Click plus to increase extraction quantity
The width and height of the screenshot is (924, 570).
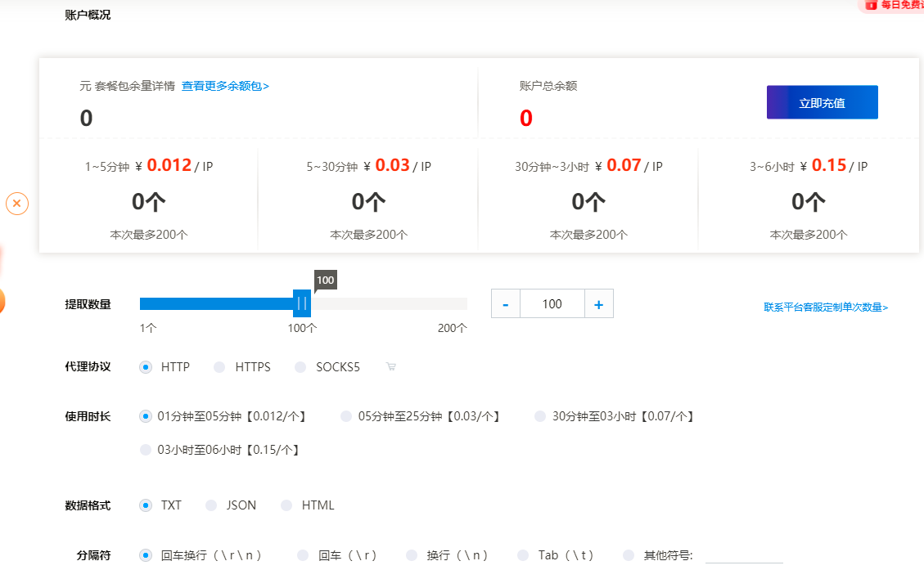[x=598, y=303]
